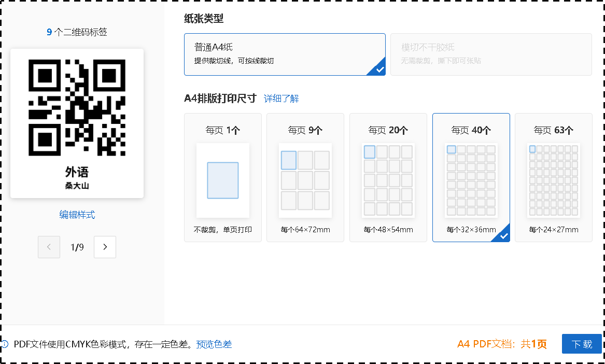Click the A4 PDF文档: 共1页 text
The image size is (605, 364).
pos(502,344)
